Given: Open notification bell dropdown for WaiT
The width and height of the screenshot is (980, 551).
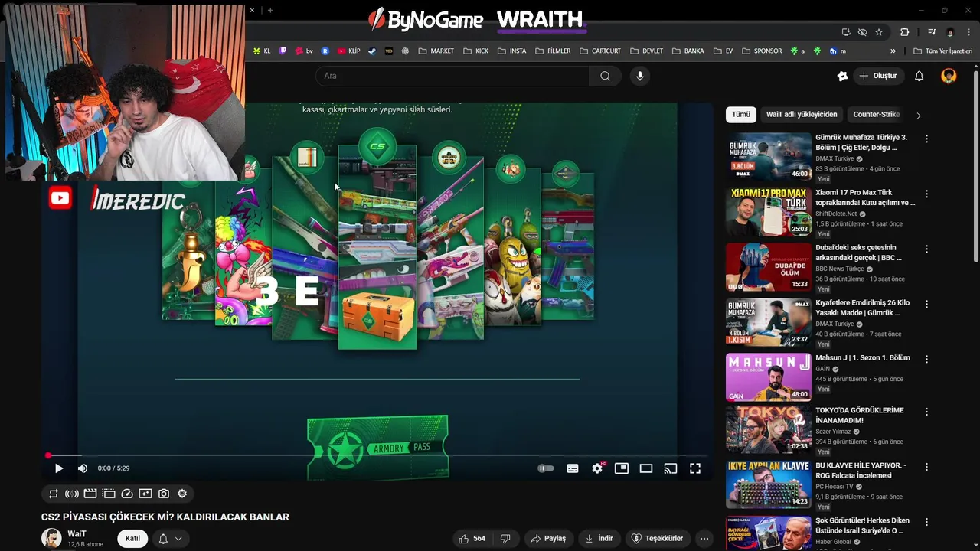Looking at the screenshot, I should pyautogui.click(x=170, y=539).
